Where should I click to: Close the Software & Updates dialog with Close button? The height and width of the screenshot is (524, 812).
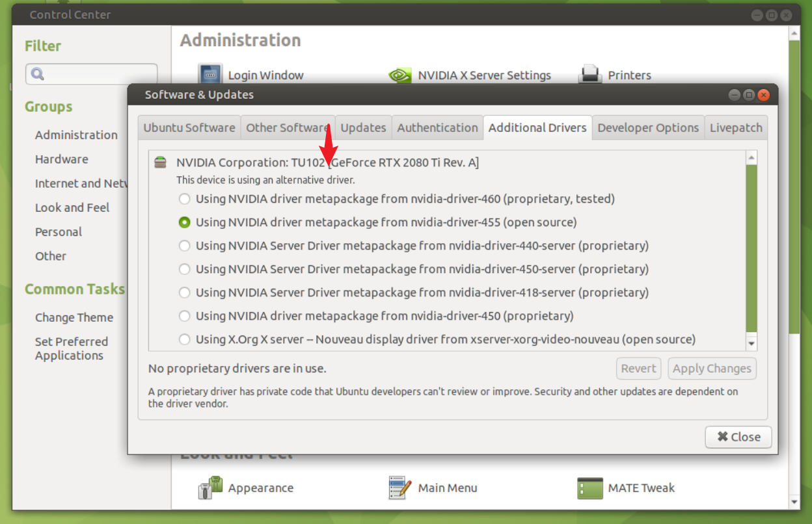738,437
